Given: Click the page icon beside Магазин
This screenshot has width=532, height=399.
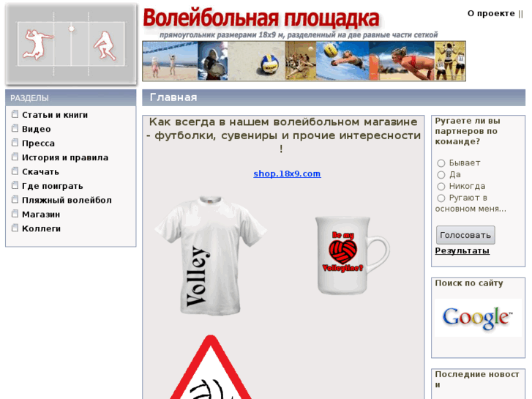Looking at the screenshot, I should [15, 214].
